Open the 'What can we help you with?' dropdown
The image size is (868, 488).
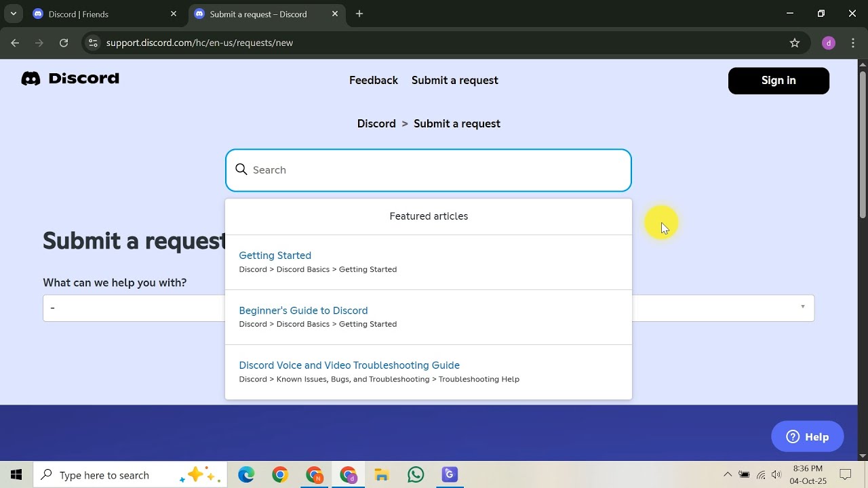[x=429, y=308]
